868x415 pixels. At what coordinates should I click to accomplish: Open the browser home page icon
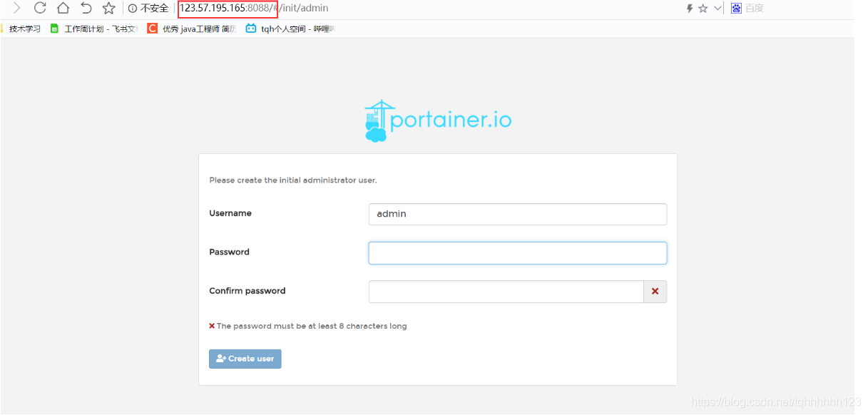coord(63,9)
